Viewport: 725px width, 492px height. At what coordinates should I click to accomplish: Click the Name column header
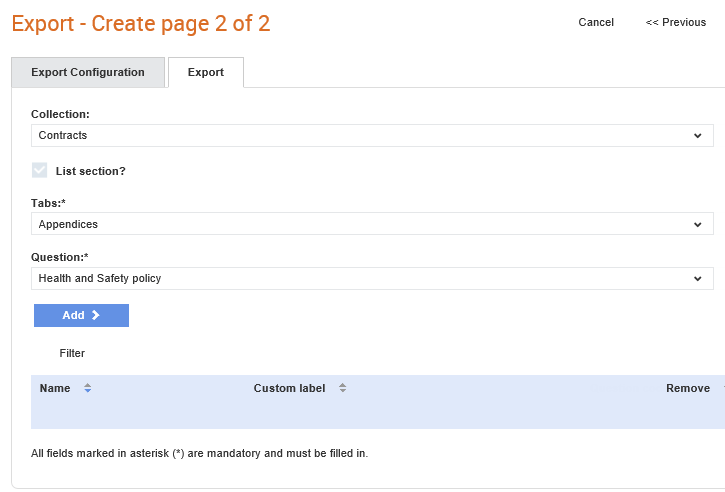coord(55,388)
